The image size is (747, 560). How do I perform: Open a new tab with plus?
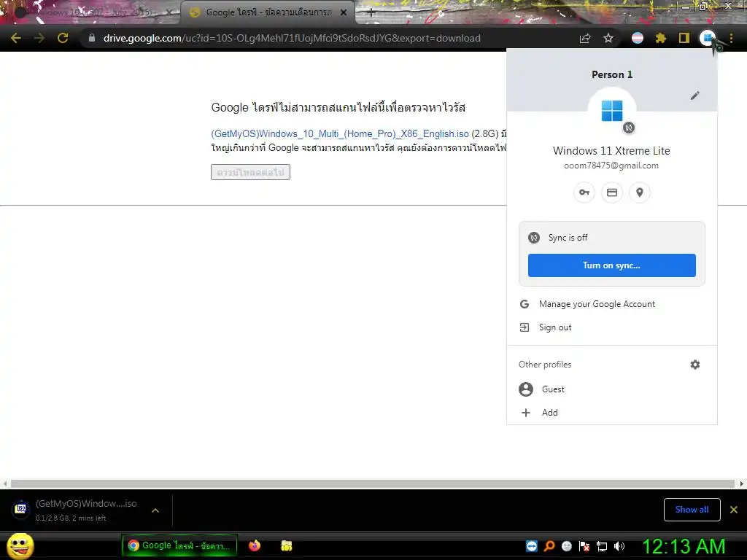tap(371, 12)
